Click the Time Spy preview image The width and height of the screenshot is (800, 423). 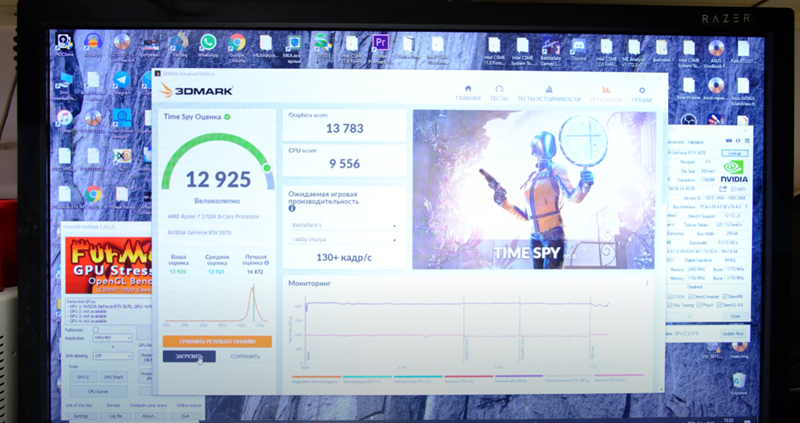[534, 188]
